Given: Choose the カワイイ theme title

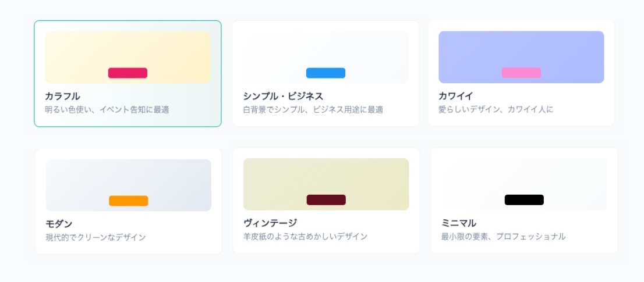Looking at the screenshot, I should click(456, 96).
